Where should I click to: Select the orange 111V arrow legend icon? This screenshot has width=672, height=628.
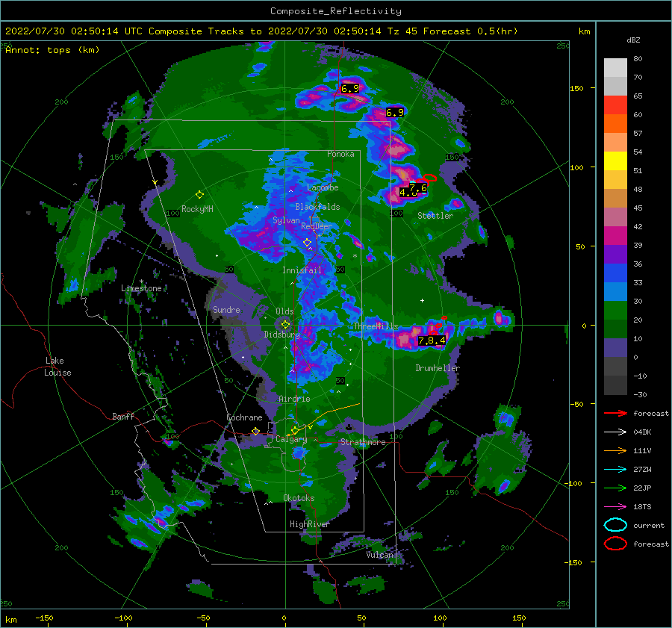tap(615, 450)
